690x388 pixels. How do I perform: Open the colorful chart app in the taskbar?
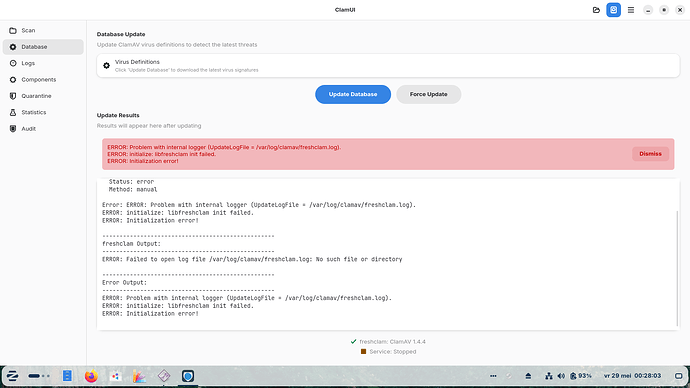pos(139,376)
